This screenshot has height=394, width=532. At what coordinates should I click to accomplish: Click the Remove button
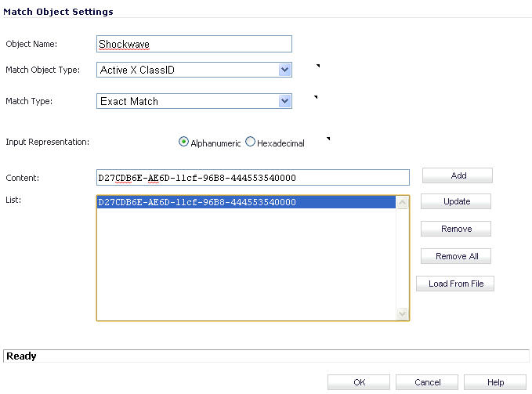[x=456, y=229]
